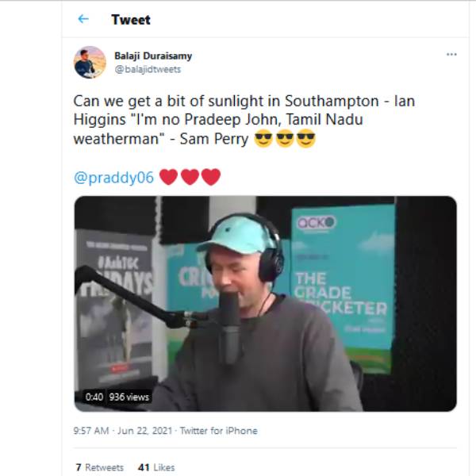Image resolution: width=476 pixels, height=476 pixels.
Task: Click the first red heart emoji
Action: coord(169,177)
